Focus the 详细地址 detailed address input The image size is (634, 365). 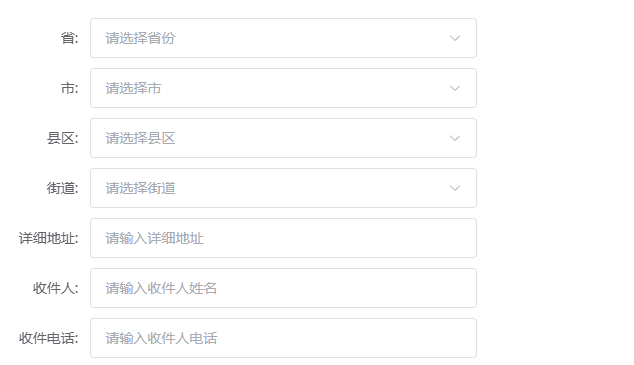(283, 238)
